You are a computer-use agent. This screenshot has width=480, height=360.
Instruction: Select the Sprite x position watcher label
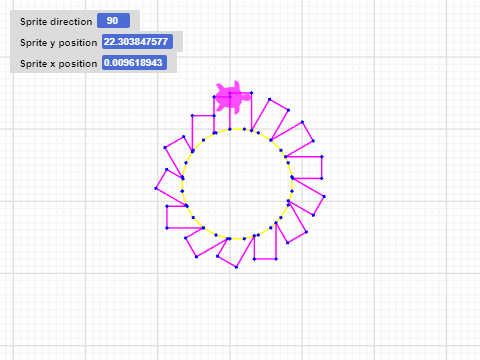pos(59,64)
